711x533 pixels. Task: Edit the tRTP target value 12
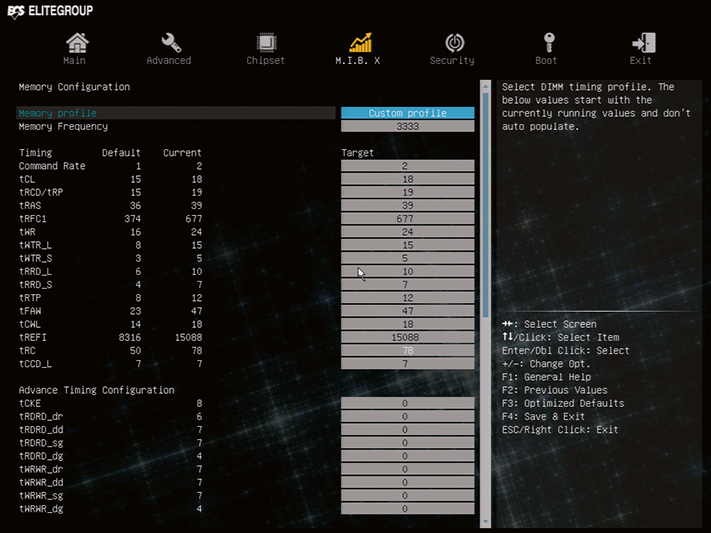coord(408,297)
